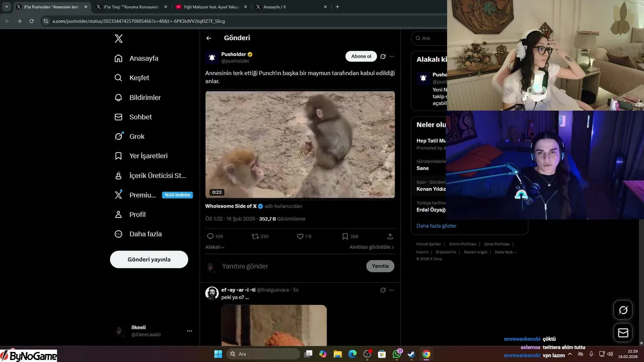Viewport: 644px width, 362px height.
Task: Click the X Ara search box
Action: point(429,38)
